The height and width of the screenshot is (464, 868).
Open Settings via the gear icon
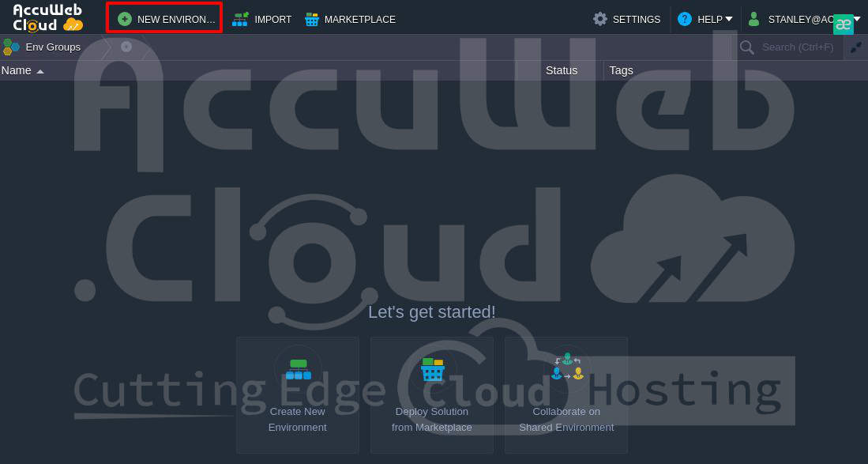click(x=600, y=19)
